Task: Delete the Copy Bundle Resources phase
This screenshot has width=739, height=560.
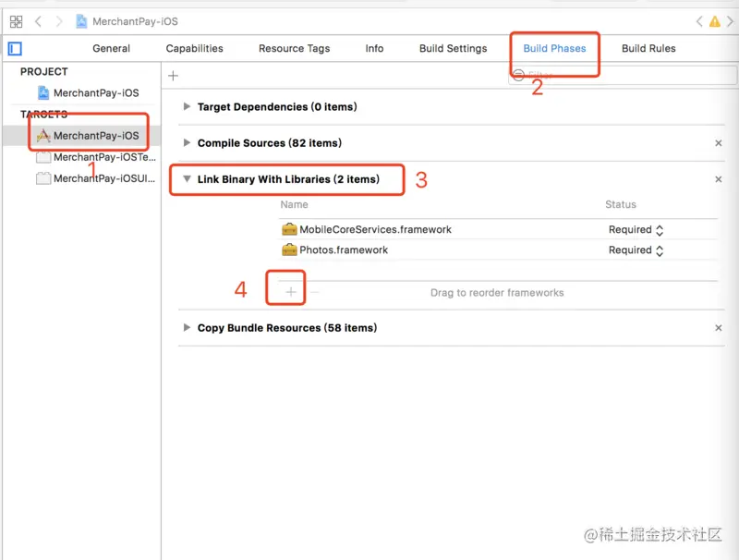Action: click(x=719, y=328)
